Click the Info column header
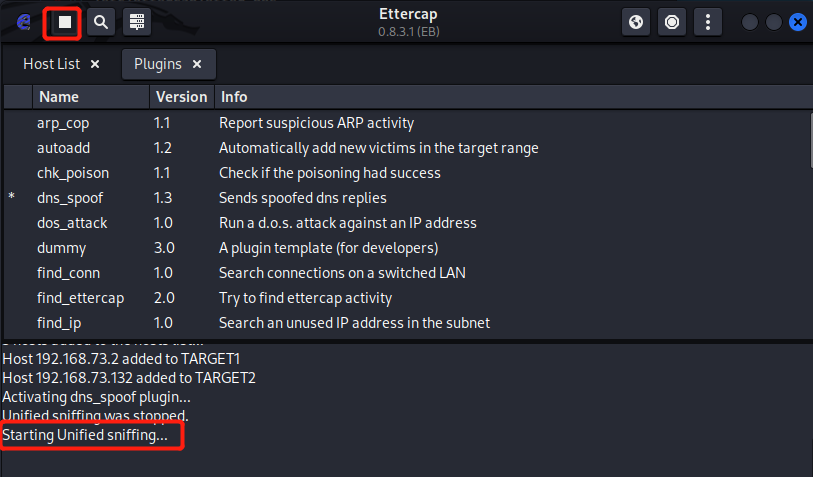Image resolution: width=813 pixels, height=477 pixels. click(x=234, y=97)
